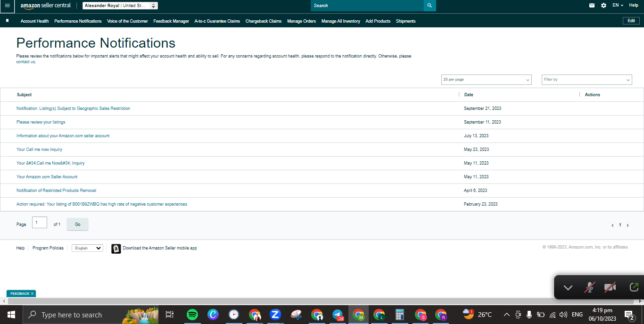The height and width of the screenshot is (324, 644).
Task: Click the green share/pop-out icon
Action: click(x=634, y=287)
